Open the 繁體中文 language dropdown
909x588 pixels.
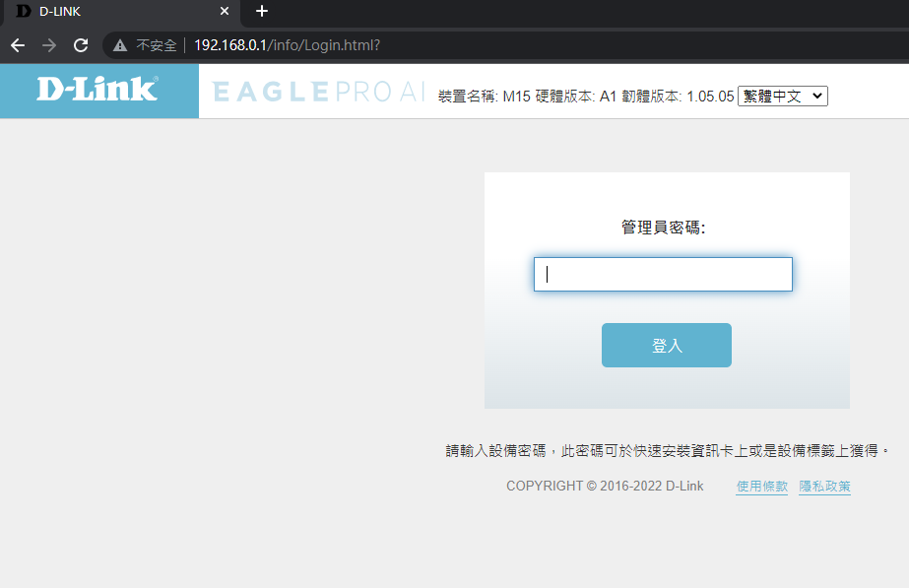783,96
